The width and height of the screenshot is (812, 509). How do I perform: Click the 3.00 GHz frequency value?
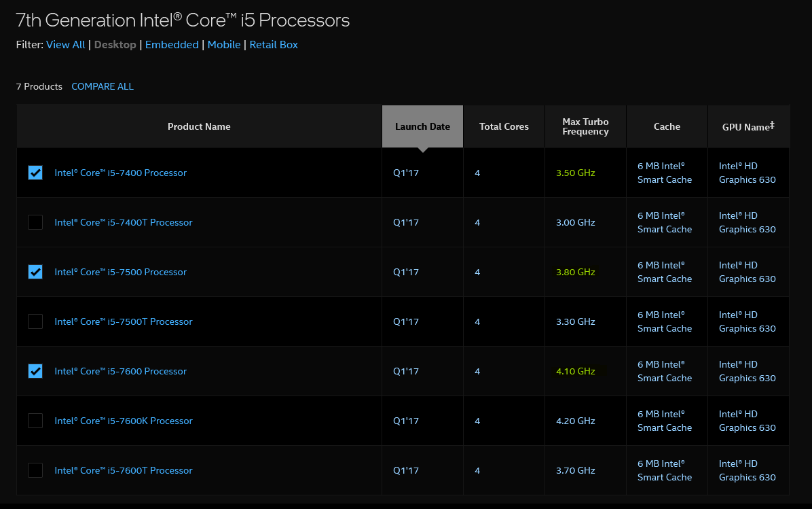coord(575,222)
